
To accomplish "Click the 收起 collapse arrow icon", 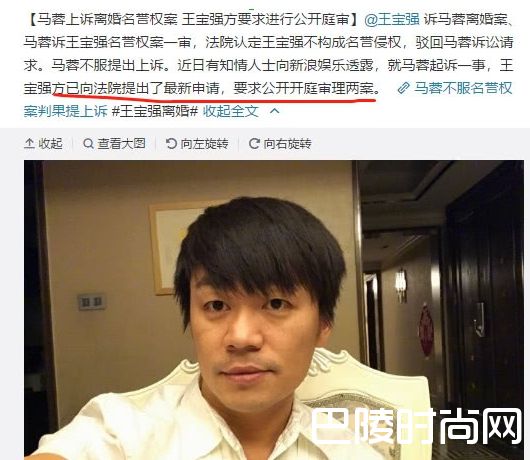I will point(29,144).
